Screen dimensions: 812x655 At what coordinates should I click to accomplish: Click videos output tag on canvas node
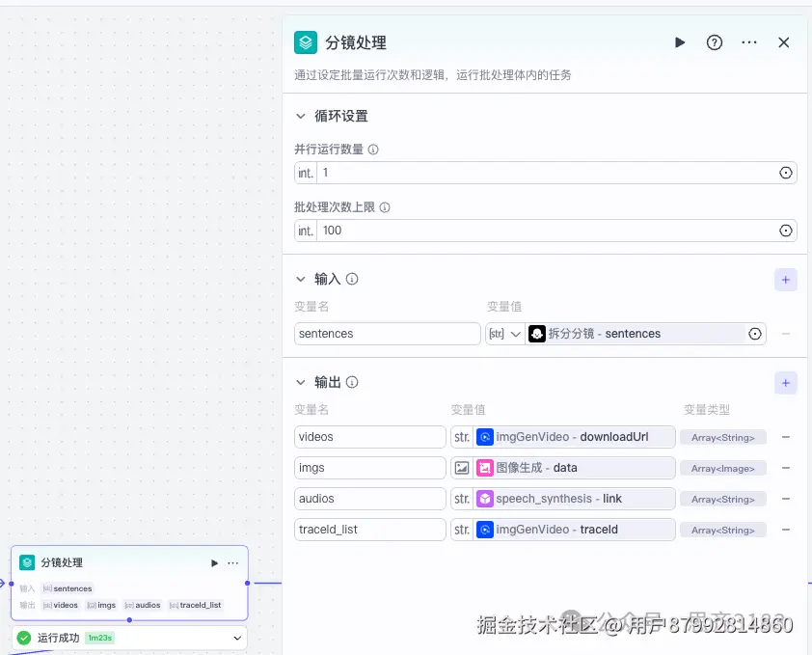[x=61, y=605]
